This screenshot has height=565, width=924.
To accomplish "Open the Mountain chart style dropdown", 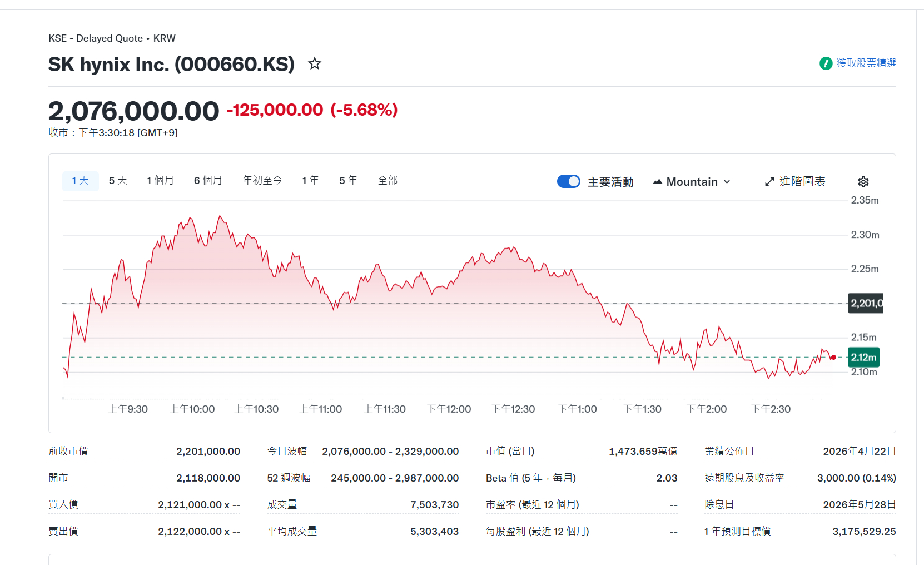I will tap(692, 182).
